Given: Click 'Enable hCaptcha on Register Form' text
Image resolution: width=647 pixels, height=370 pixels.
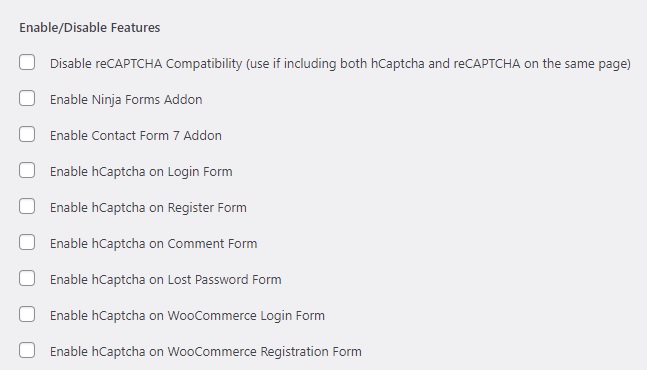Looking at the screenshot, I should (148, 207).
